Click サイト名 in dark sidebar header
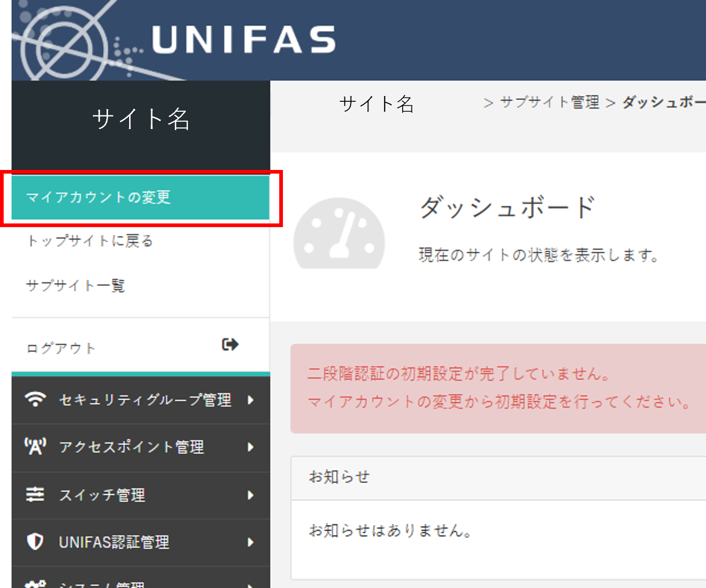Screen dimensions: 706x588 click(141, 119)
